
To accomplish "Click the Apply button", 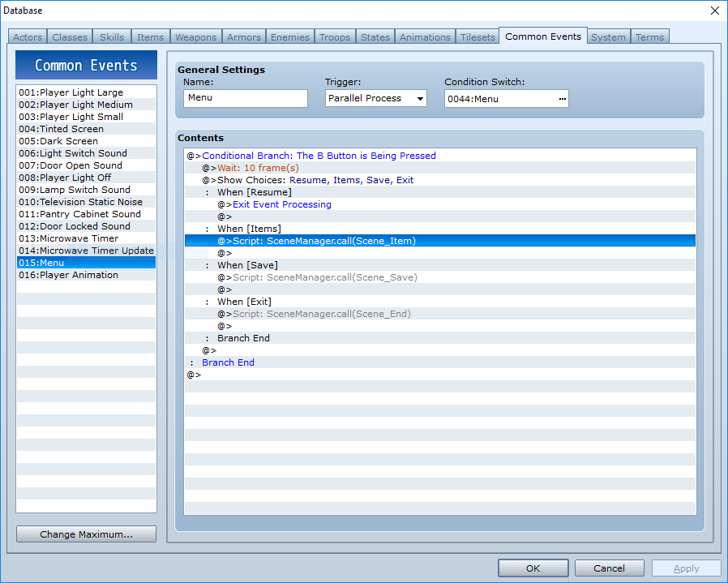I will (x=686, y=568).
